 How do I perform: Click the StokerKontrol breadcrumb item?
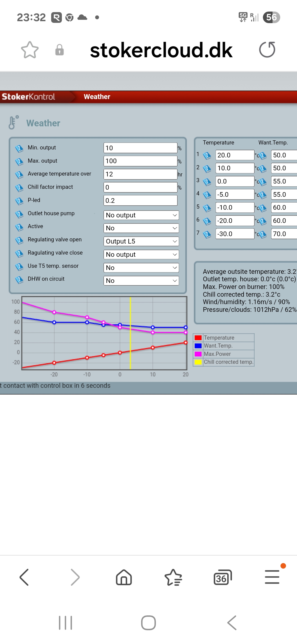[29, 97]
